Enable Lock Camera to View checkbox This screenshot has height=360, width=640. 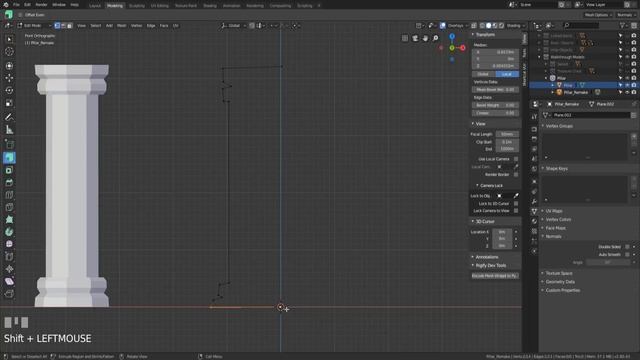pyautogui.click(x=516, y=211)
